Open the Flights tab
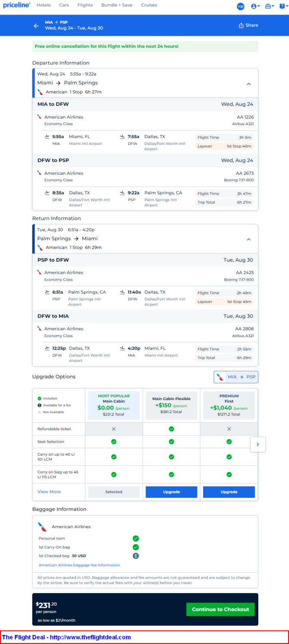This screenshot has height=644, width=289. 85,5
